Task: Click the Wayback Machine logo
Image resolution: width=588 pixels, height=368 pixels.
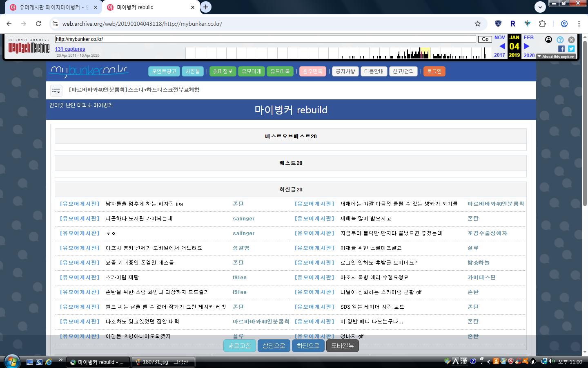Action: tap(29, 47)
